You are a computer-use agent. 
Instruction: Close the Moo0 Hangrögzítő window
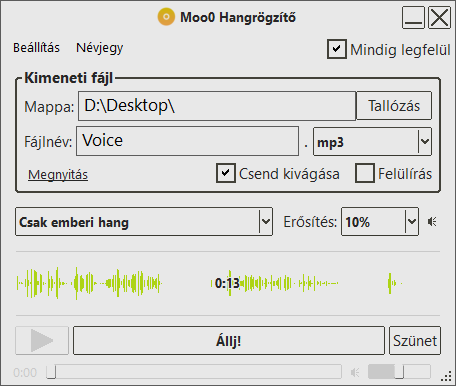[x=439, y=17]
